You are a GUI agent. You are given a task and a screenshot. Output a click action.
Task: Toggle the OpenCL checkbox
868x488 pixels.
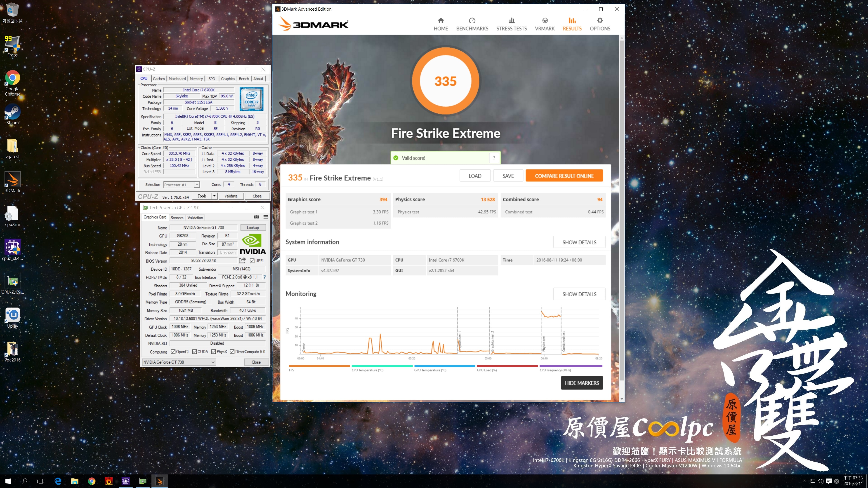click(173, 352)
